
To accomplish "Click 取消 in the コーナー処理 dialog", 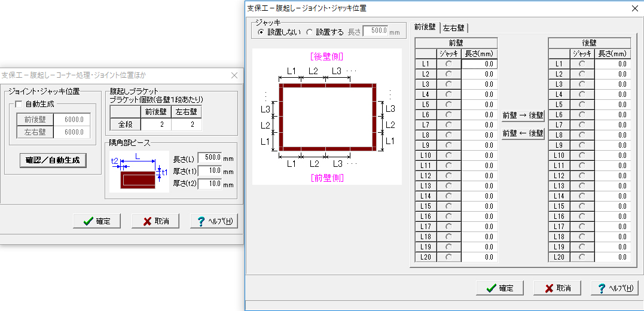I will [155, 221].
